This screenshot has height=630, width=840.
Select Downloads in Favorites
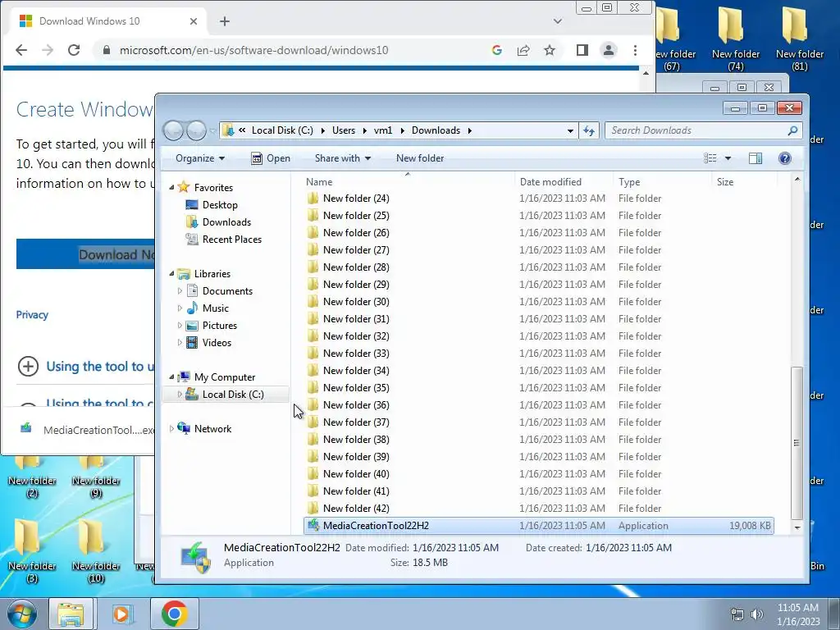pyautogui.click(x=218, y=221)
